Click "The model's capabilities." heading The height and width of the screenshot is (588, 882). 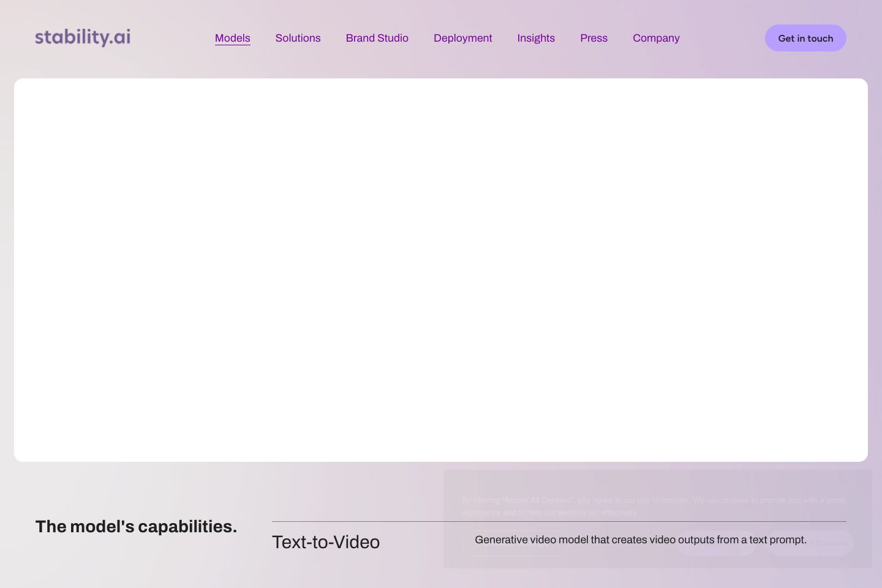coord(136,527)
